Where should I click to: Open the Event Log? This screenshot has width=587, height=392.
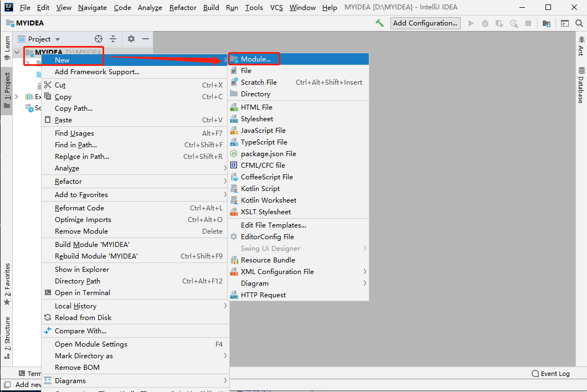(x=550, y=374)
